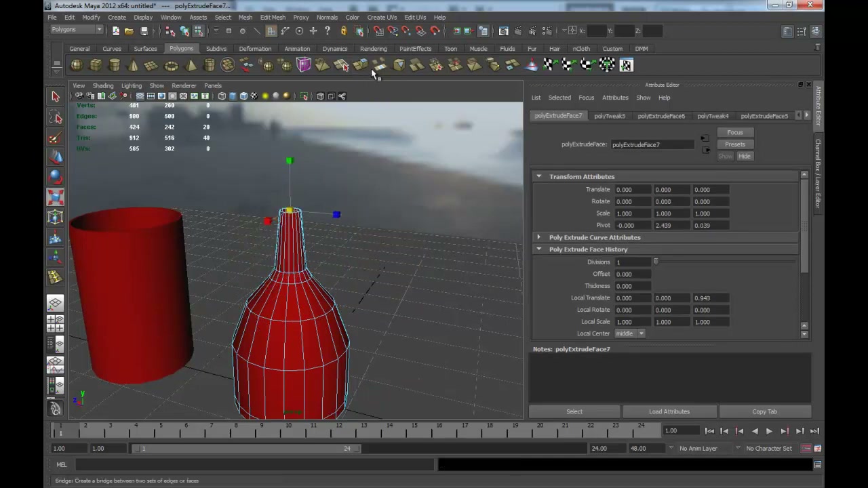This screenshot has width=868, height=488.
Task: Click the rightmost checkered UV shelf icon
Action: tap(626, 65)
